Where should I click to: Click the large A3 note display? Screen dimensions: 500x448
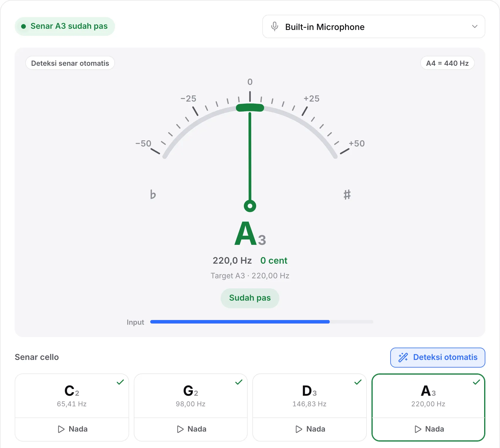point(250,234)
